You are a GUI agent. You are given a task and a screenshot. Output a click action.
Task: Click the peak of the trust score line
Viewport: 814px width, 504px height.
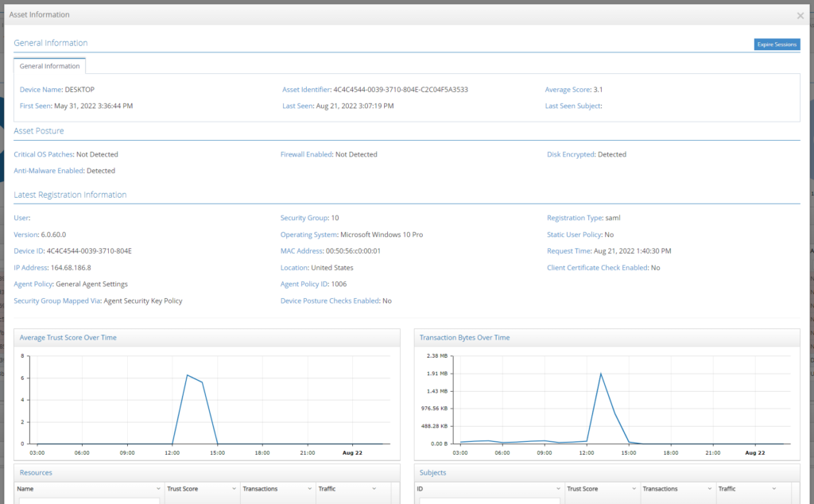188,375
